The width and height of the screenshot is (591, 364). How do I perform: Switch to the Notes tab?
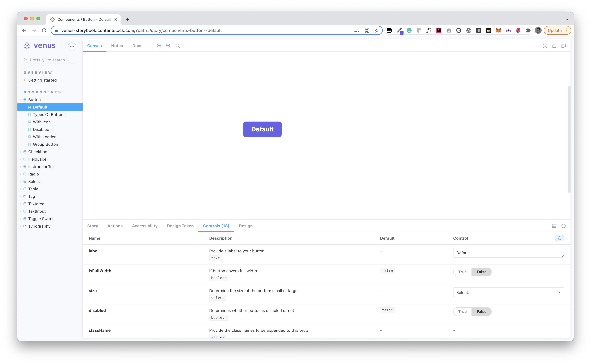coord(117,46)
